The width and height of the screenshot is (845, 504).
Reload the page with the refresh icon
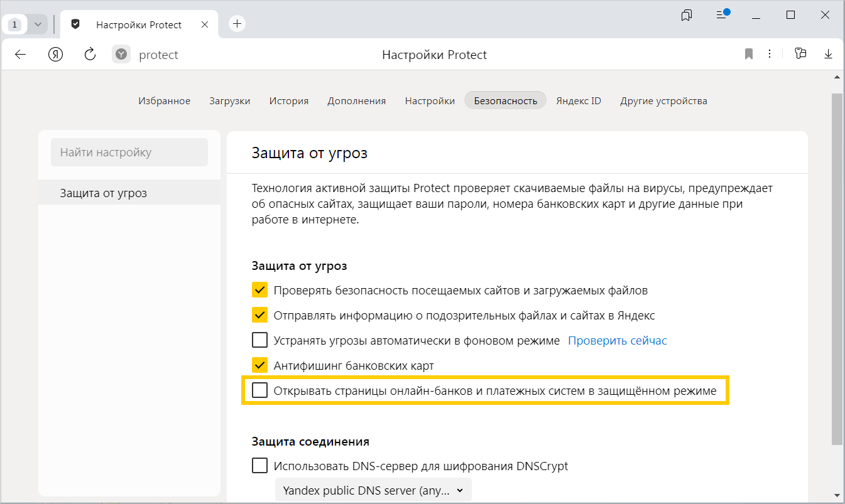(x=90, y=55)
